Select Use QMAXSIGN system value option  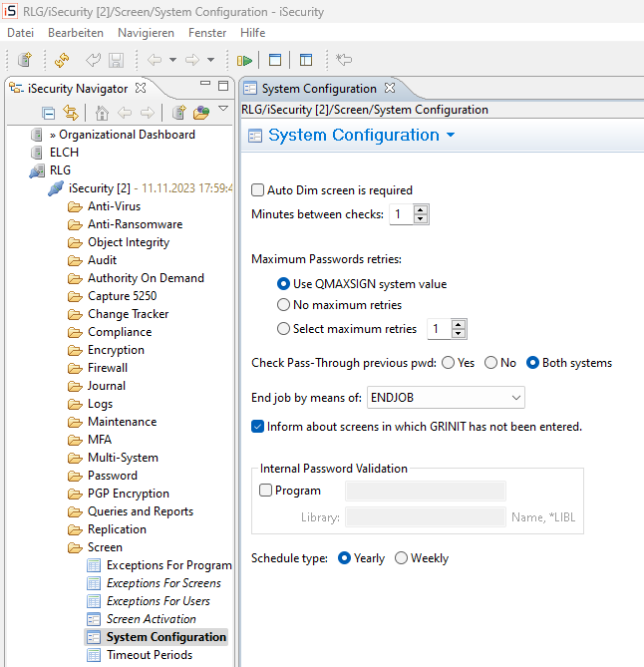283,284
